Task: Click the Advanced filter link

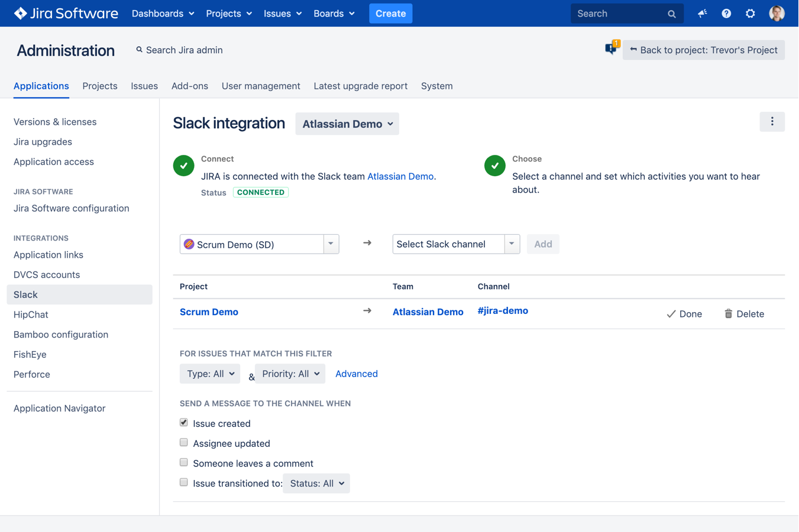Action: pos(357,374)
